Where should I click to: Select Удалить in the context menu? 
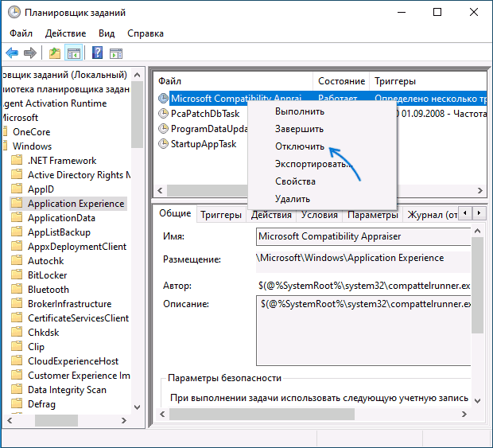(322, 199)
